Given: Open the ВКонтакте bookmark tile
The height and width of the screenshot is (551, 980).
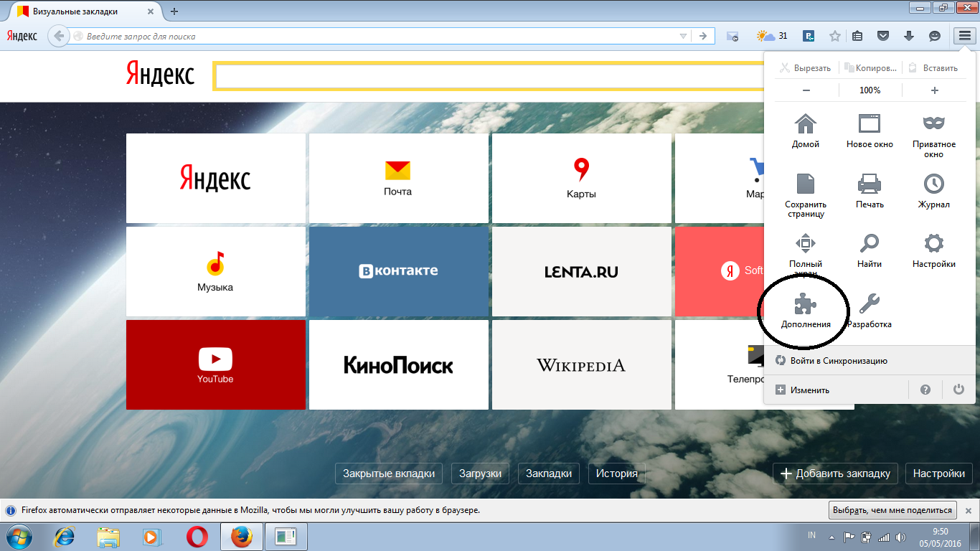Looking at the screenshot, I should tap(398, 271).
